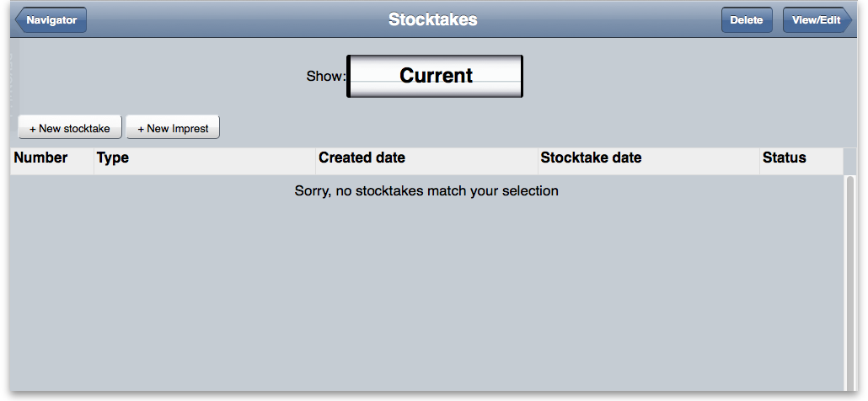
Task: Click the plus sign on New Imprest
Action: click(141, 129)
